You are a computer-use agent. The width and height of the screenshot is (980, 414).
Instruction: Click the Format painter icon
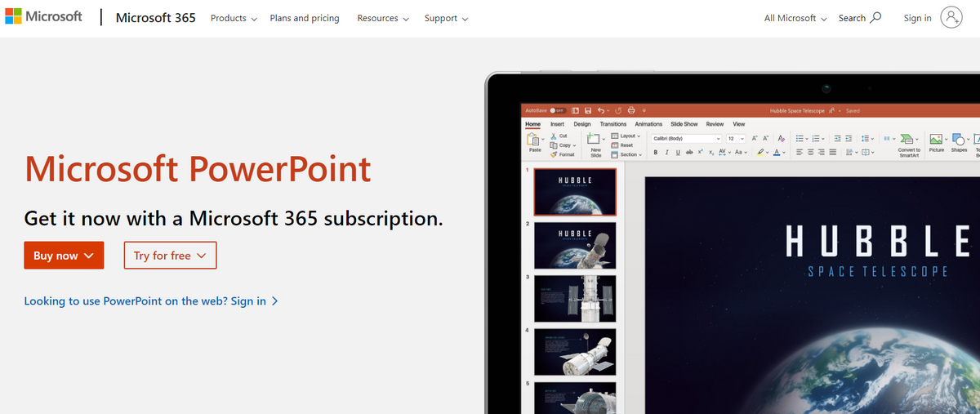tap(554, 154)
